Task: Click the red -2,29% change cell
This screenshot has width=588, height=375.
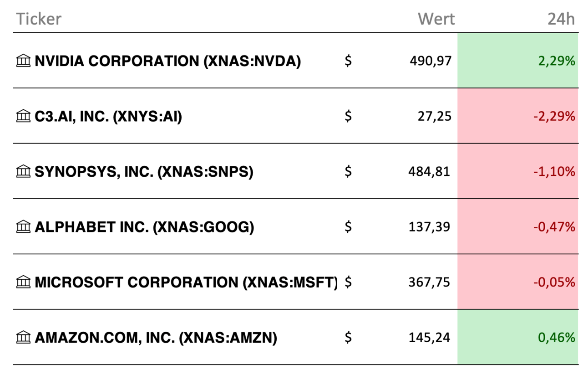Action: (x=518, y=116)
